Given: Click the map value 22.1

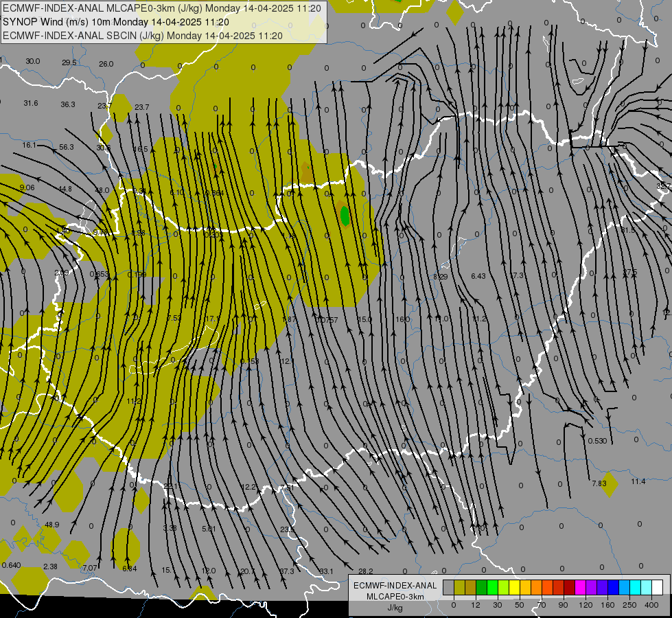Looking at the screenshot, I should click(170, 486).
